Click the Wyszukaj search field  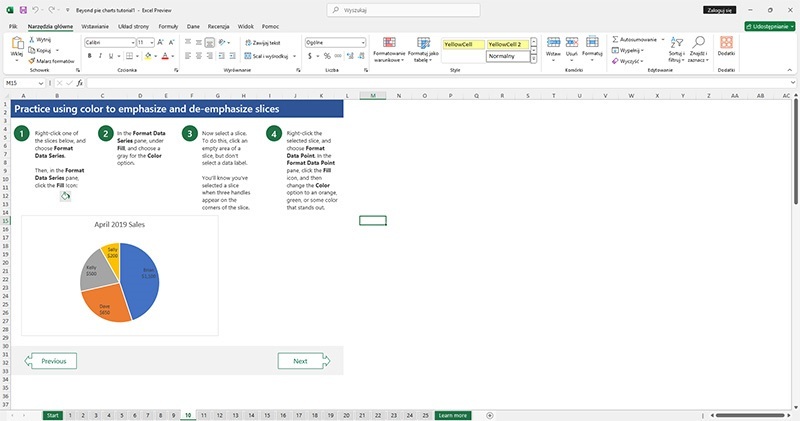click(404, 10)
